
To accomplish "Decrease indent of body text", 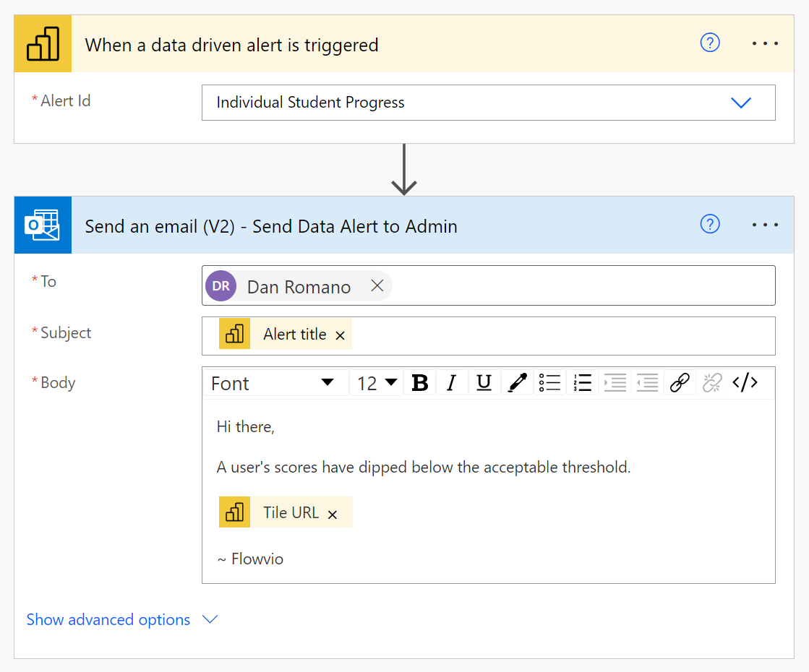I will click(647, 383).
